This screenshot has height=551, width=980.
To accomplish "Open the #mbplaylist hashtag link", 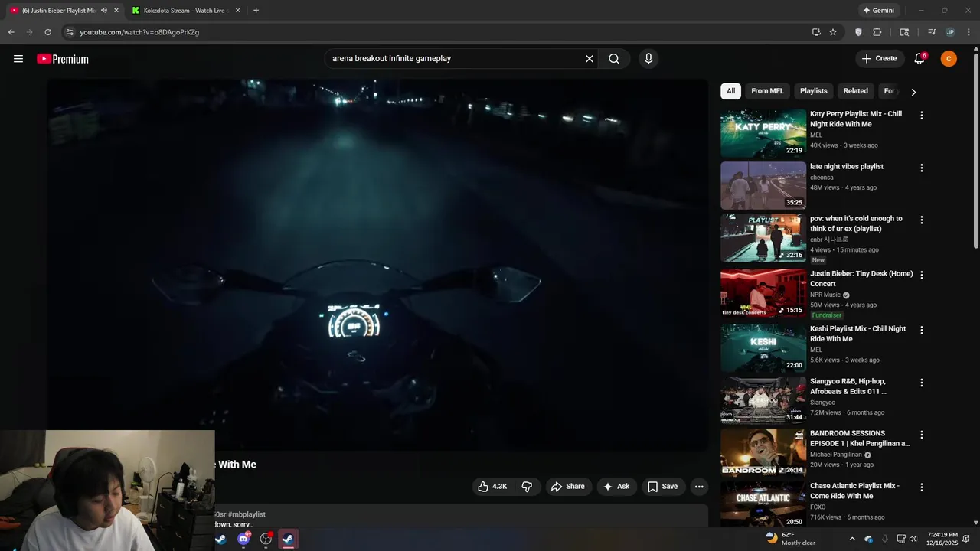I will 247,514.
